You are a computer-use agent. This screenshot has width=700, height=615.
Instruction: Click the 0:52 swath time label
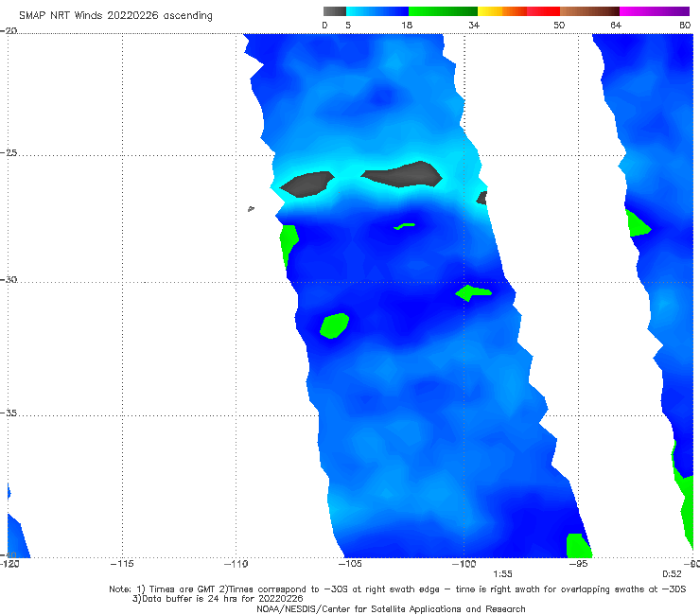(x=672, y=574)
